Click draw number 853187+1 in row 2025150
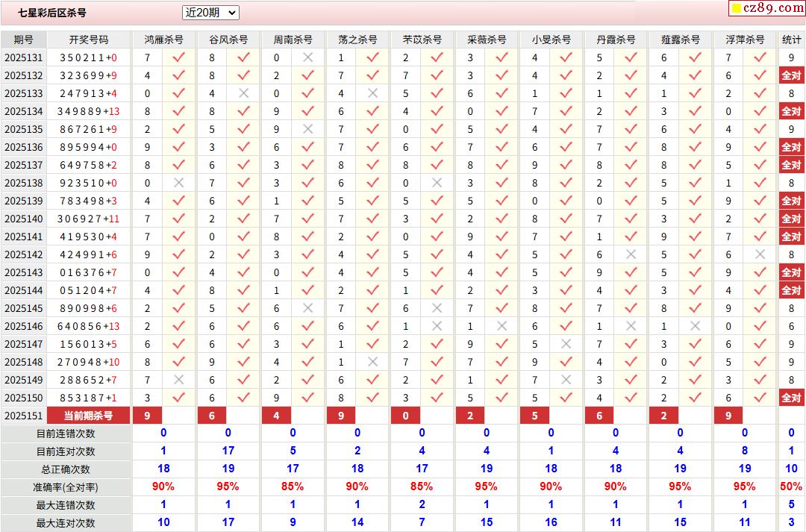The height and width of the screenshot is (532, 806). coord(88,398)
